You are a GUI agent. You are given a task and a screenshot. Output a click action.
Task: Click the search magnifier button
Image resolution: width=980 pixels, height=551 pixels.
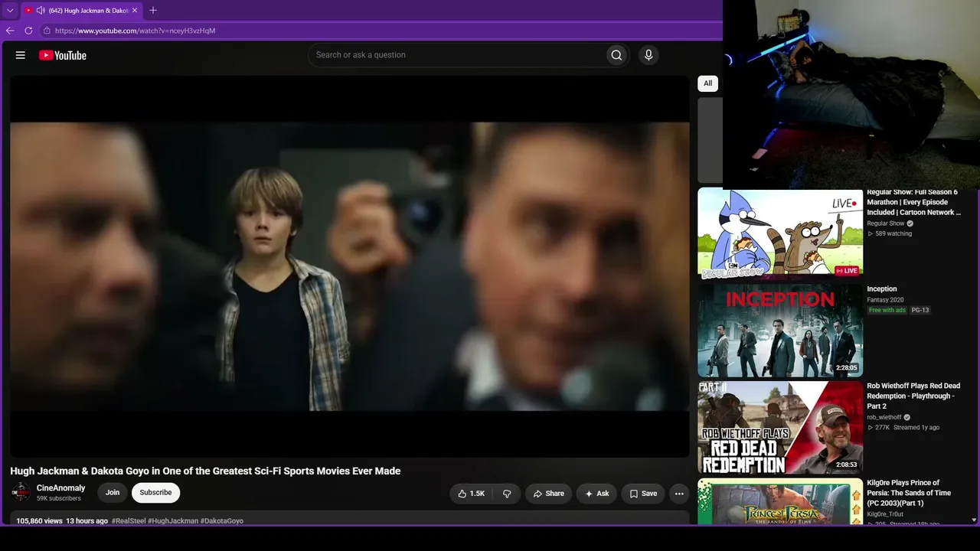(x=616, y=55)
